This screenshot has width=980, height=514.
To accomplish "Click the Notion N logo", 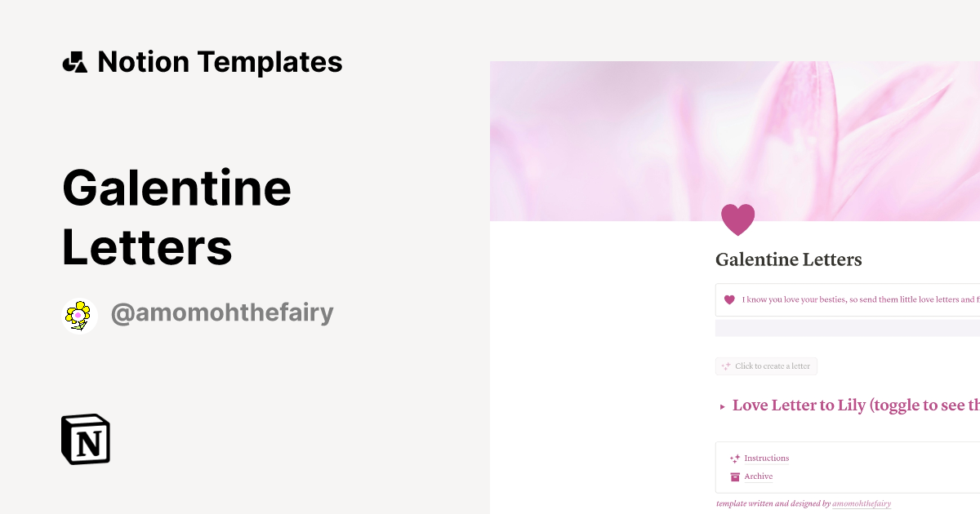I will [85, 439].
